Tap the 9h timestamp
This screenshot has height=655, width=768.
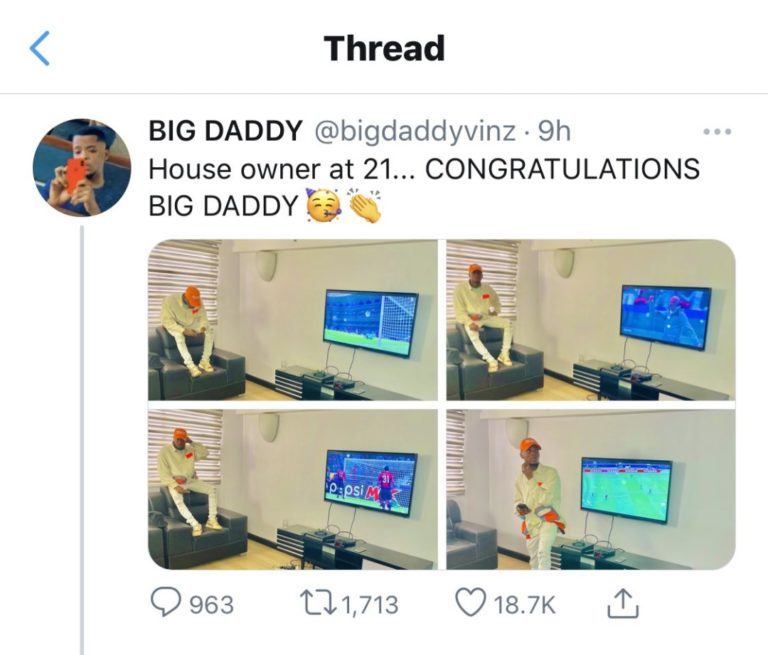click(554, 131)
